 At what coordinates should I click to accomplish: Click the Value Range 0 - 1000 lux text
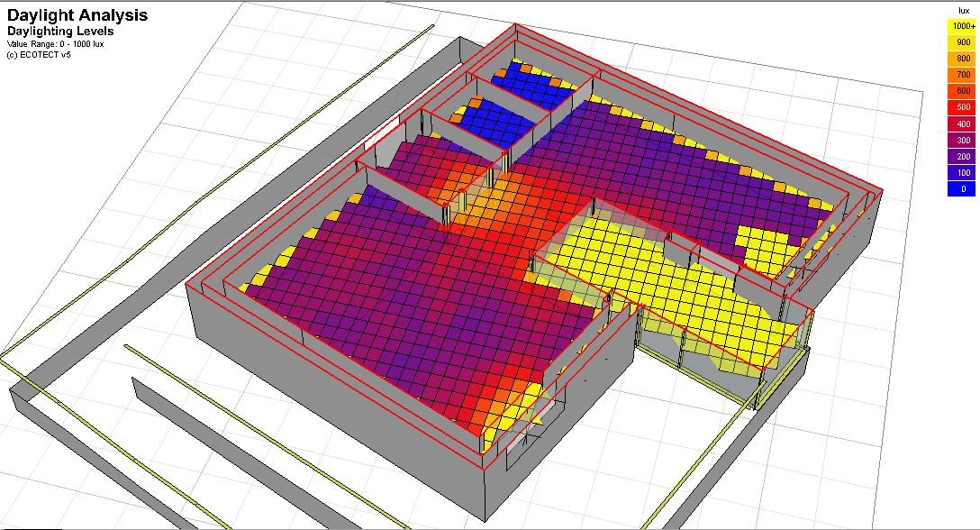55,44
